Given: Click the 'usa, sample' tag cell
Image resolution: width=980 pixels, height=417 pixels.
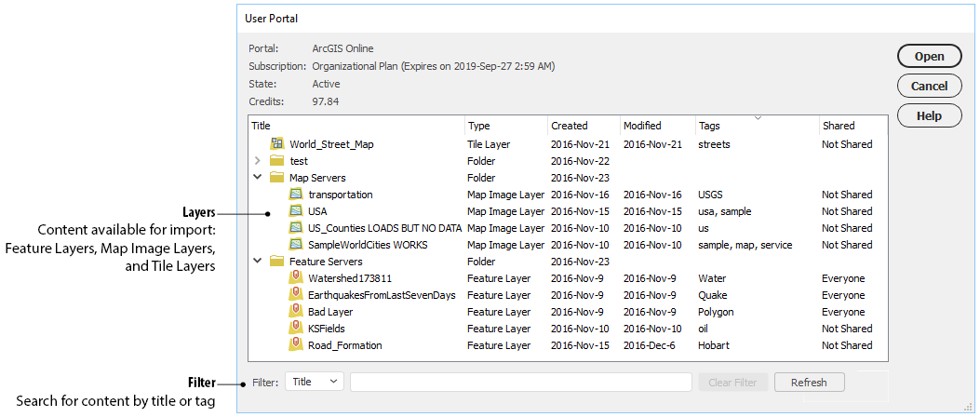Looking at the screenshot, I should pyautogui.click(x=724, y=211).
